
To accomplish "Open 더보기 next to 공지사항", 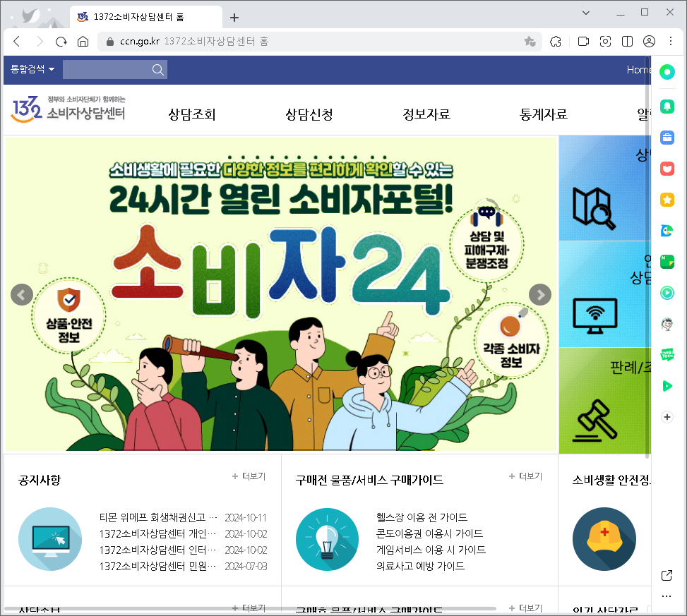I will tap(249, 476).
